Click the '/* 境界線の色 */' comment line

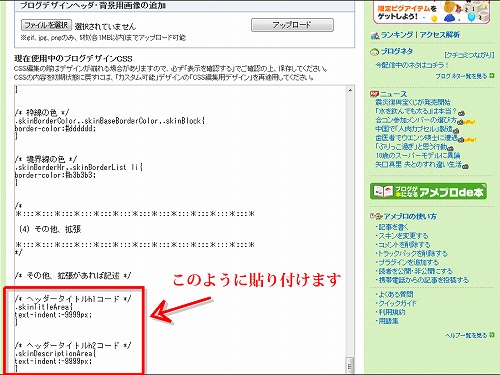46,159
